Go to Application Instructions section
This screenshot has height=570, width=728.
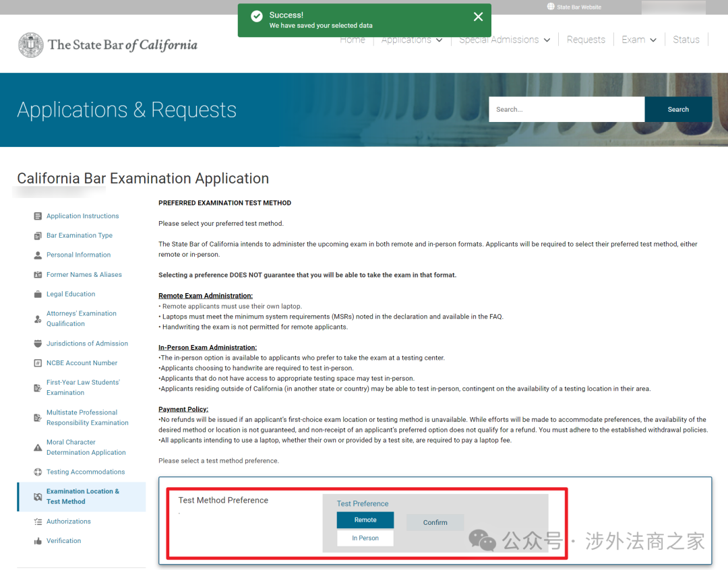(83, 216)
